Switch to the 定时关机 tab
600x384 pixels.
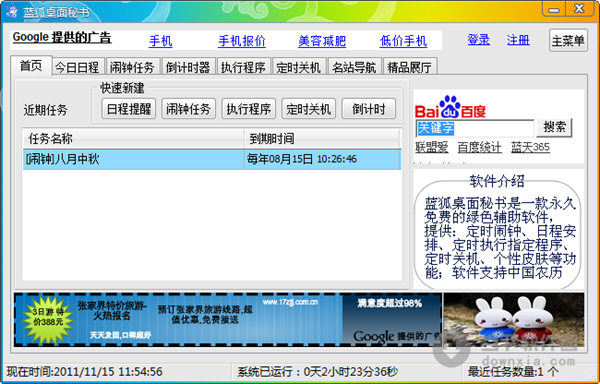299,68
